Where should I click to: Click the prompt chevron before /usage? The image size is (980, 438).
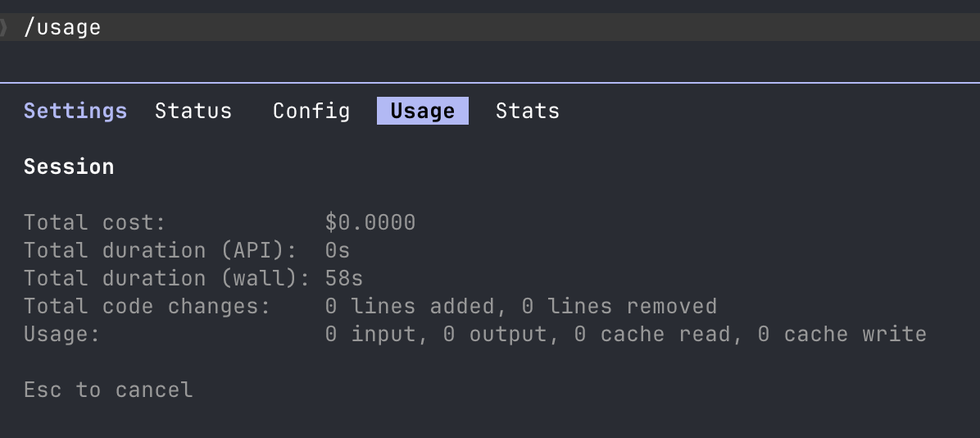[x=4, y=28]
